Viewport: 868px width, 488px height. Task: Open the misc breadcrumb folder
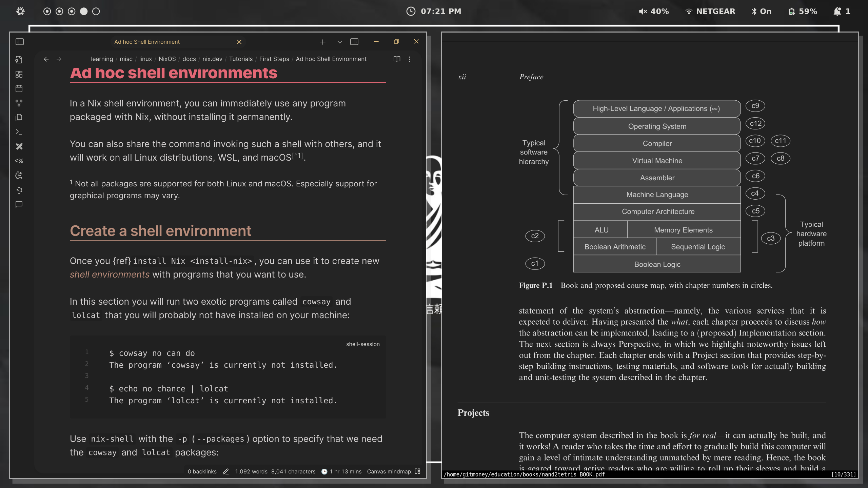click(126, 59)
